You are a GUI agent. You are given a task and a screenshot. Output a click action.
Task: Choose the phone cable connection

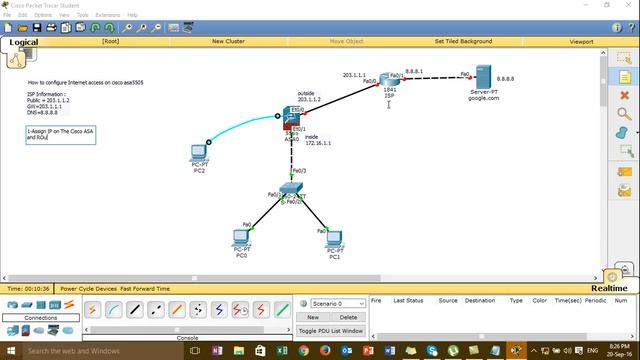tap(198, 310)
